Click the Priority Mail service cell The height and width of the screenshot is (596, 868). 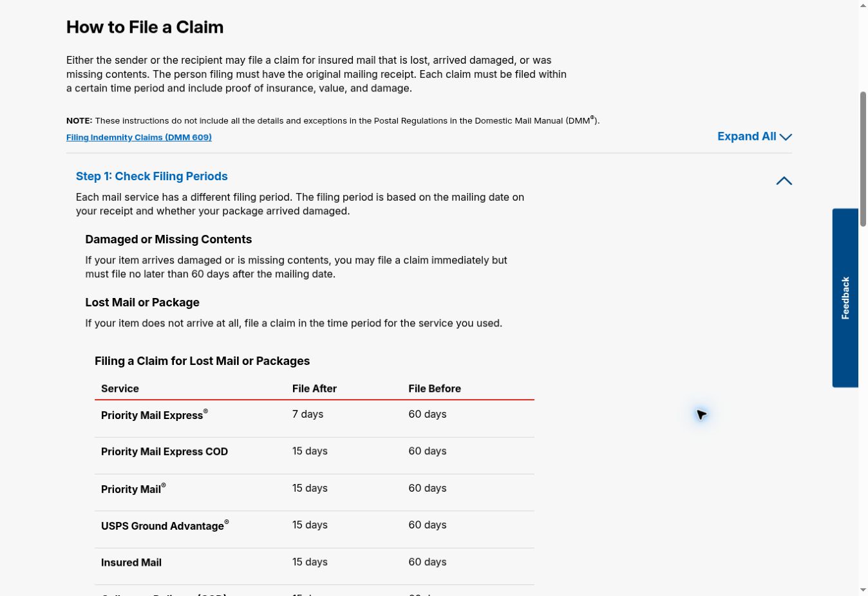coord(133,489)
